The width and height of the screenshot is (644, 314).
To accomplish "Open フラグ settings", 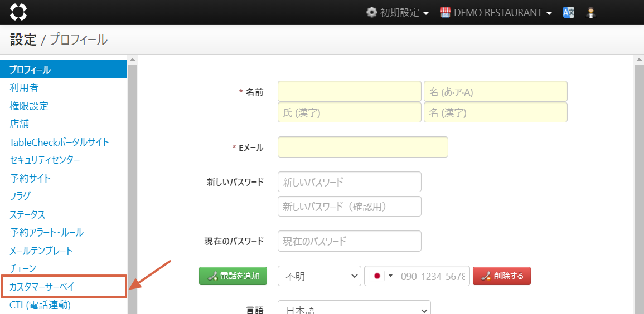I will (20, 196).
